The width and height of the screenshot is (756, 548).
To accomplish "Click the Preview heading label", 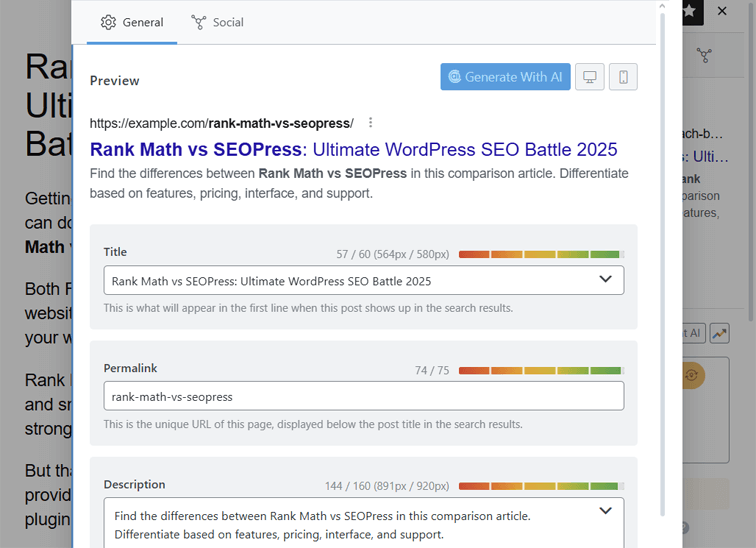I will (x=115, y=80).
